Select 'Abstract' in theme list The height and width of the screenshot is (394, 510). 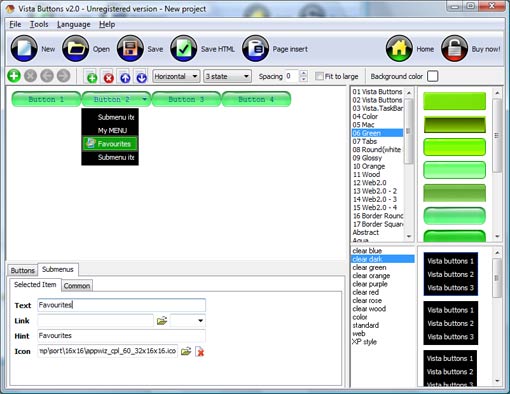pos(377,232)
